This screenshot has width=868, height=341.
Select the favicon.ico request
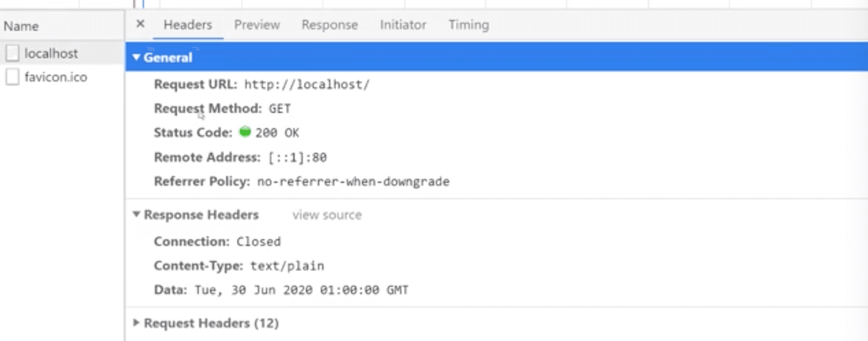coord(56,77)
